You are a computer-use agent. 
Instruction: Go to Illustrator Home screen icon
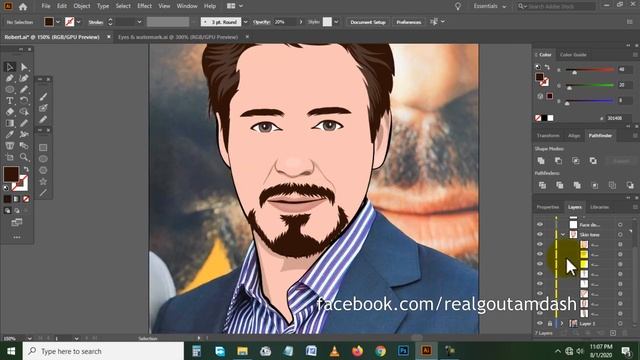click(x=23, y=7)
